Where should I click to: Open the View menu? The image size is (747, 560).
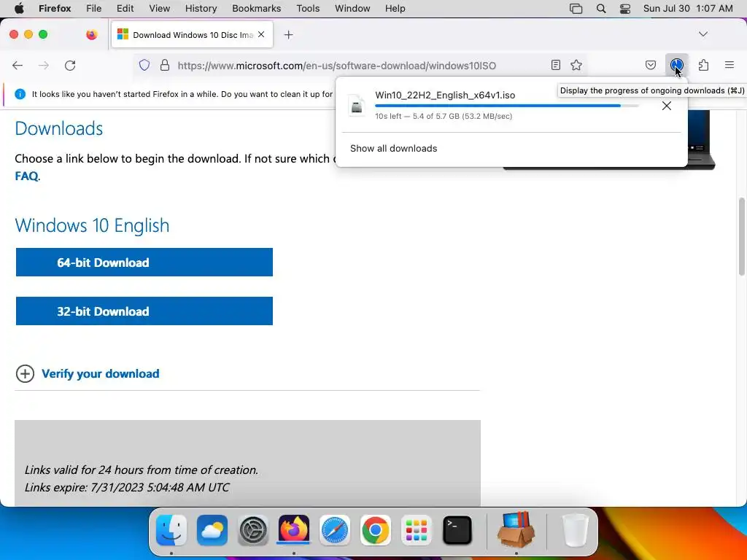coord(160,9)
